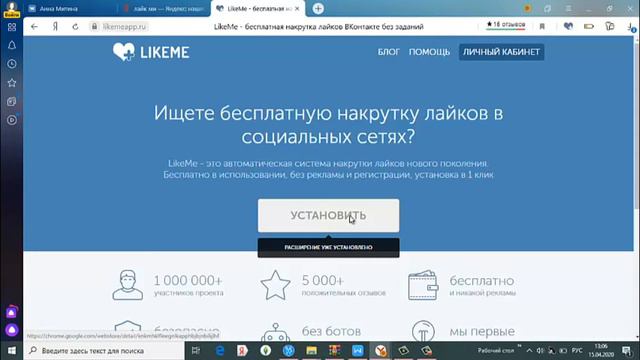This screenshot has width=640, height=360.
Task: Open history clock icon in the sidebar
Action: [12, 64]
